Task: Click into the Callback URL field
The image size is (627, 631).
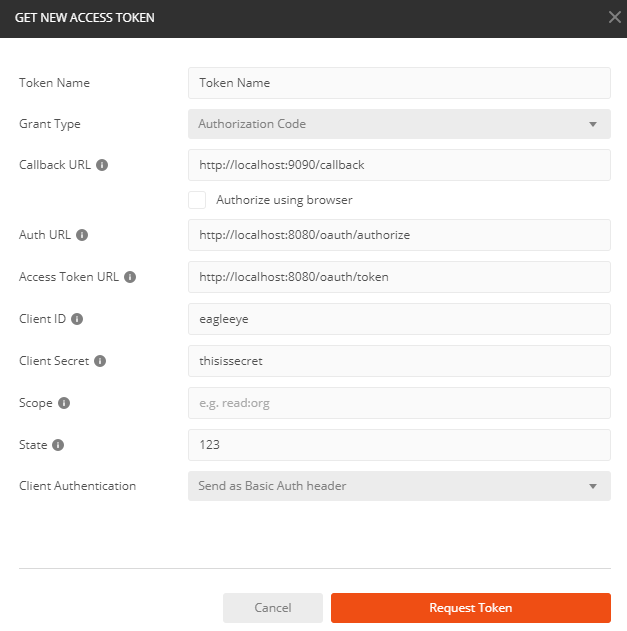Action: [x=399, y=165]
